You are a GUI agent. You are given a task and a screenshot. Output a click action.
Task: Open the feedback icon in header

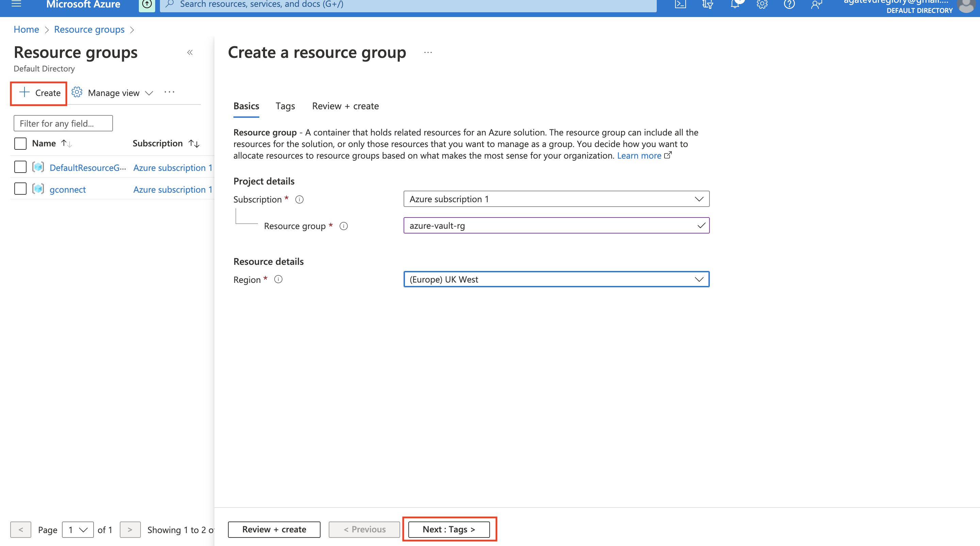(816, 4)
